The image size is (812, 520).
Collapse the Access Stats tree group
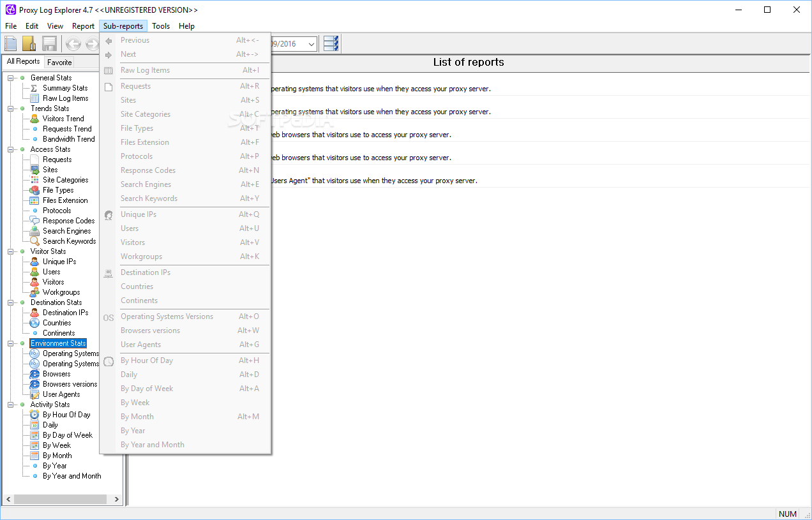pyautogui.click(x=11, y=149)
